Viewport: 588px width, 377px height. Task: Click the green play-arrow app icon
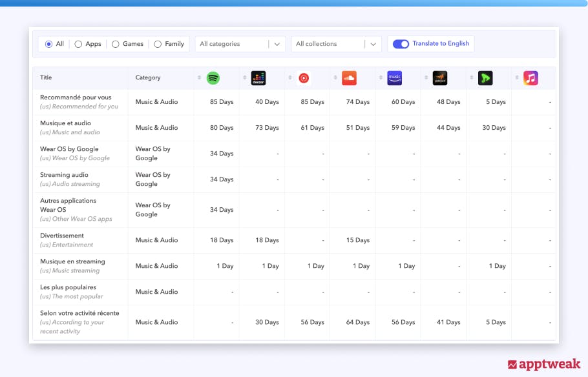tap(485, 78)
